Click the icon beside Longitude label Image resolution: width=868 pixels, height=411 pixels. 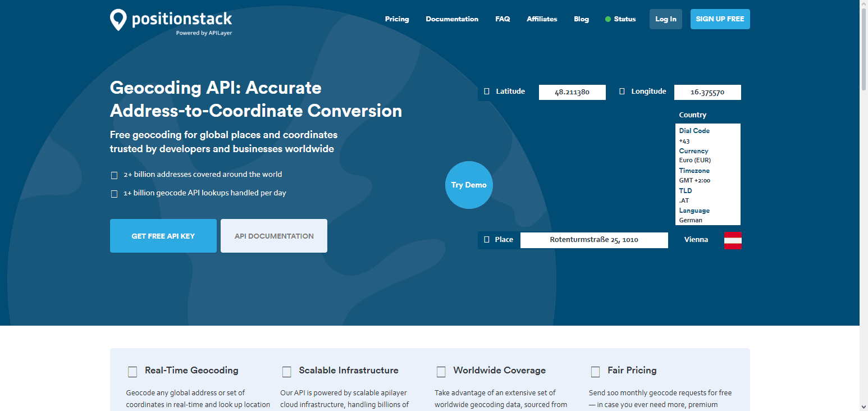[x=622, y=92]
